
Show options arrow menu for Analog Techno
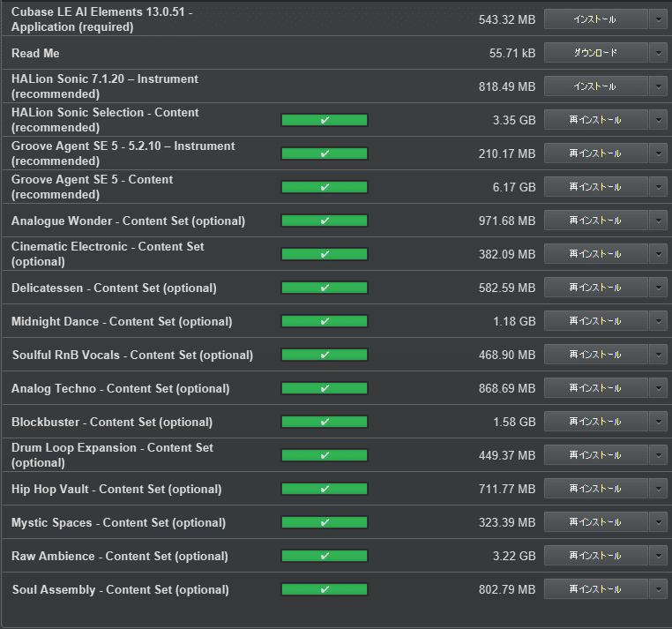[658, 388]
